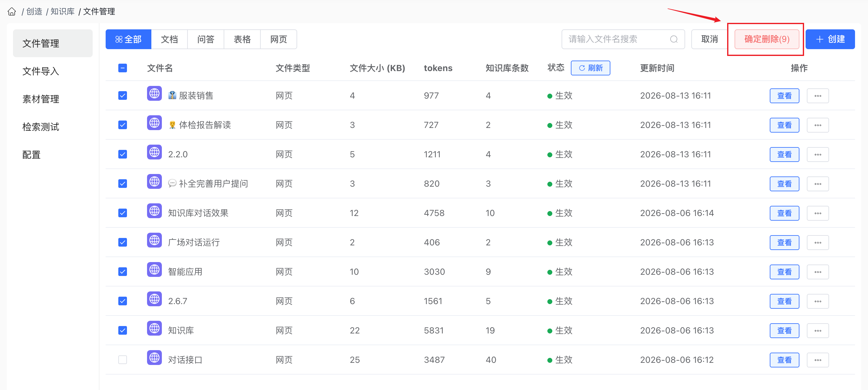
Task: Switch to the 问答 filter tab
Action: point(205,40)
